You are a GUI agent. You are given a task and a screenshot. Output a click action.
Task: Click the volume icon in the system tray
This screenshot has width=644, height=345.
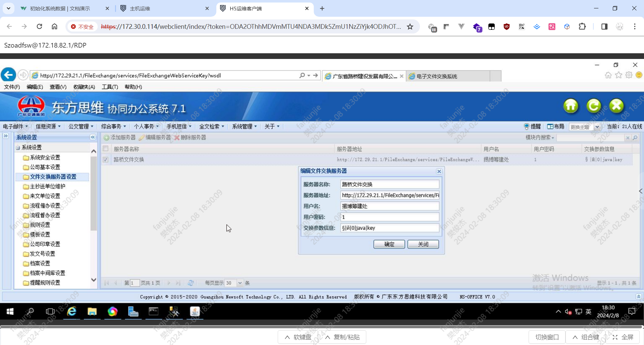[568, 312]
